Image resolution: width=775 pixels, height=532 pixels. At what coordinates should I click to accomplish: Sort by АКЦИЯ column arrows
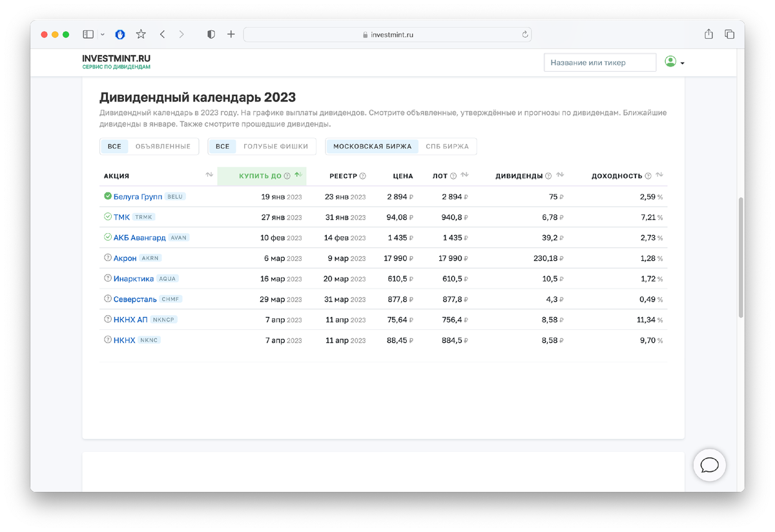pos(209,175)
